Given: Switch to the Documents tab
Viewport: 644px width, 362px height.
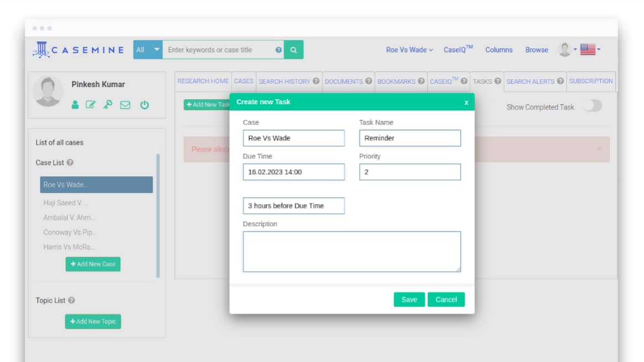Looking at the screenshot, I should point(348,81).
